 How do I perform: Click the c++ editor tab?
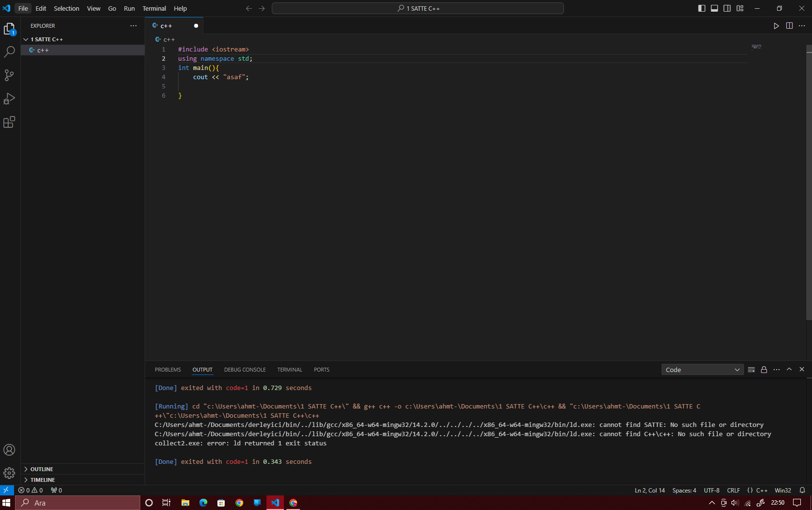coord(174,26)
